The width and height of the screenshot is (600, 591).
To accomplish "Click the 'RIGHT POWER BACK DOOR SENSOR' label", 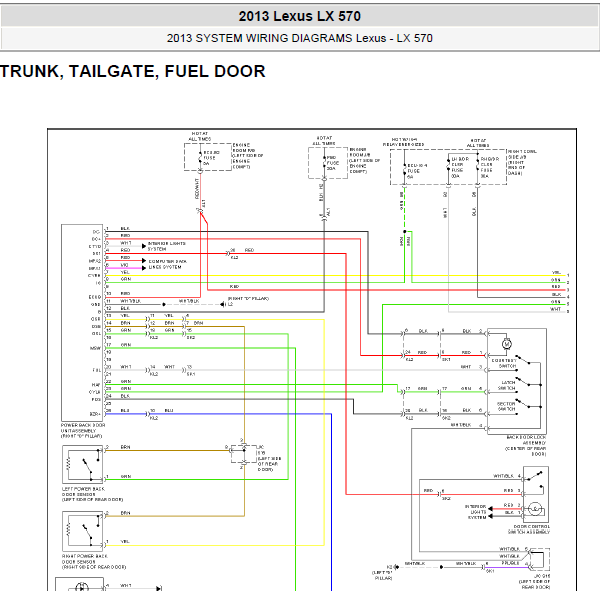I will click(x=85, y=558).
